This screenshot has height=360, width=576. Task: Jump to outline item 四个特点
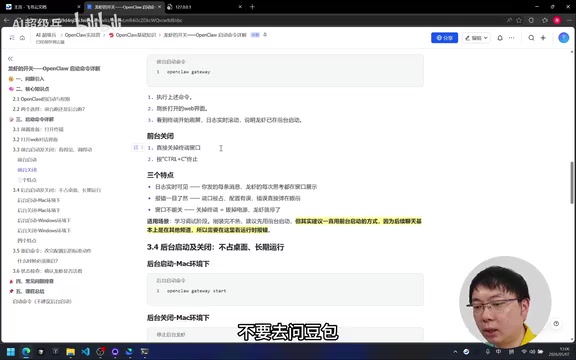27,241
